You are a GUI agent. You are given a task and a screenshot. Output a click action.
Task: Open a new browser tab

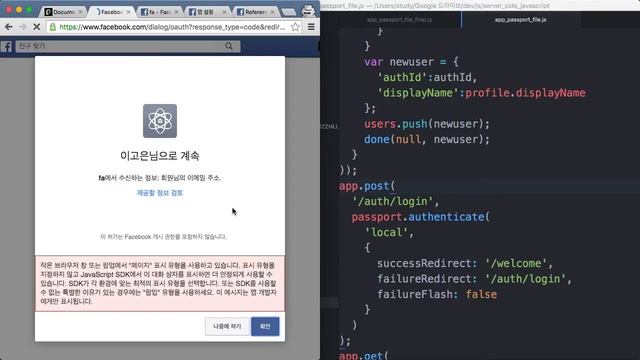pos(289,12)
